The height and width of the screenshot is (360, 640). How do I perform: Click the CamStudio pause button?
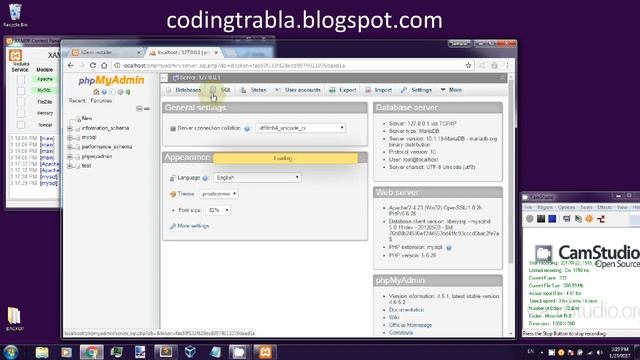(541, 219)
